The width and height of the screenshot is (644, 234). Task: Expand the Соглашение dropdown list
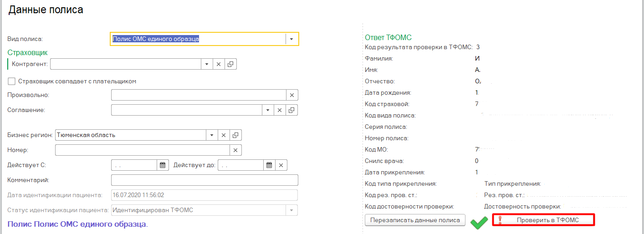coord(268,110)
